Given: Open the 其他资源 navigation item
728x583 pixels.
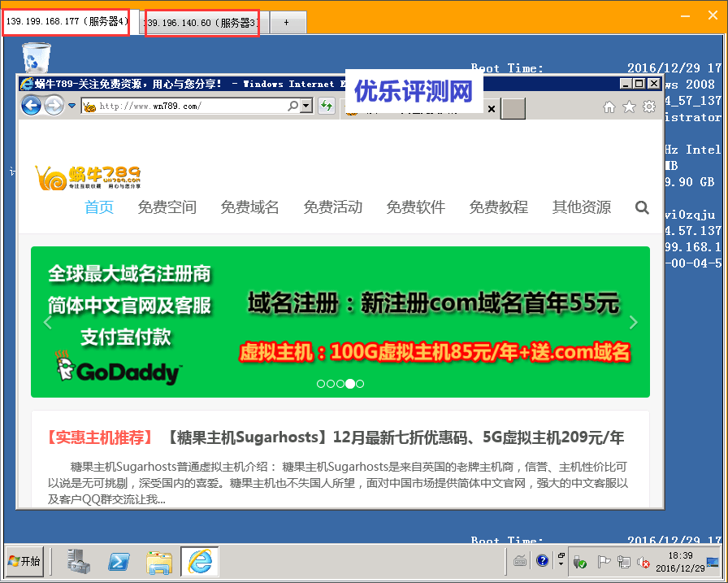Looking at the screenshot, I should tap(582, 207).
